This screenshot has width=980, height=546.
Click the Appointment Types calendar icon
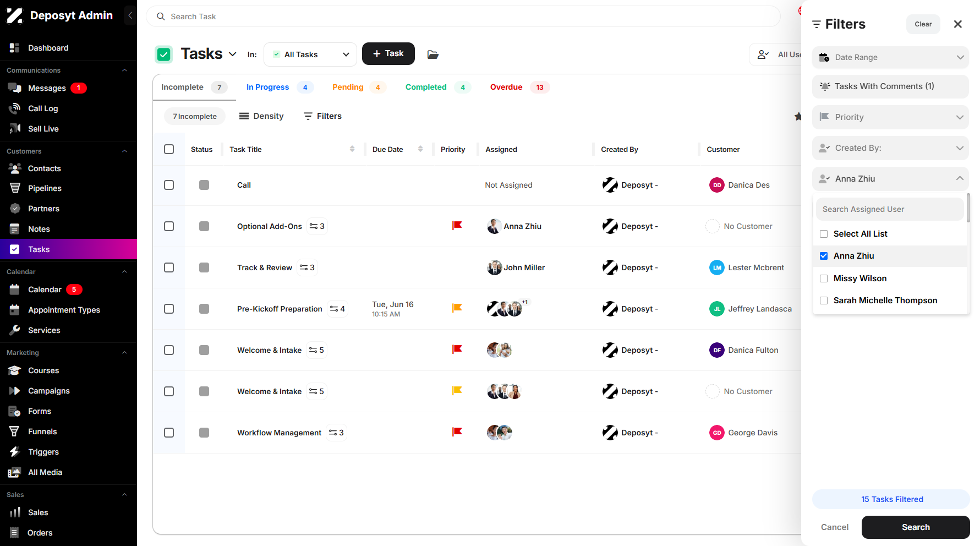(x=15, y=310)
